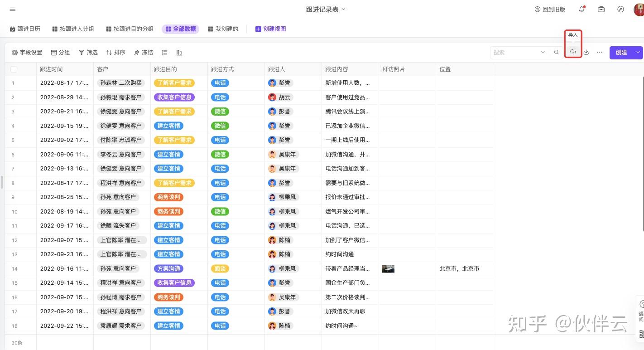Click the row height icon
Image resolution: width=644 pixels, height=350 pixels.
[165, 53]
